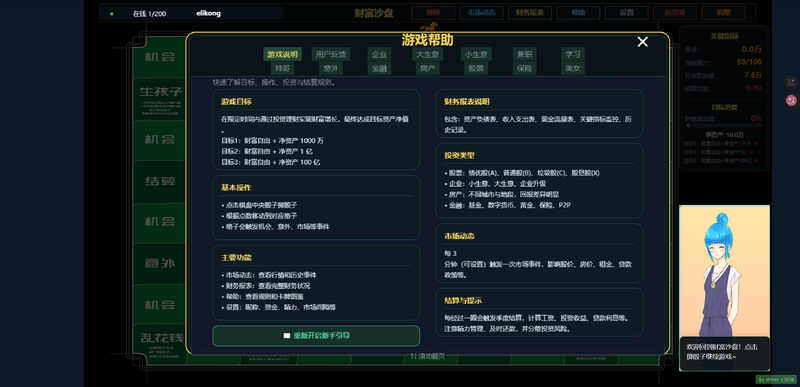The width and height of the screenshot is (800, 387).
Task: Open 市场动态 from the top bar
Action: (481, 13)
